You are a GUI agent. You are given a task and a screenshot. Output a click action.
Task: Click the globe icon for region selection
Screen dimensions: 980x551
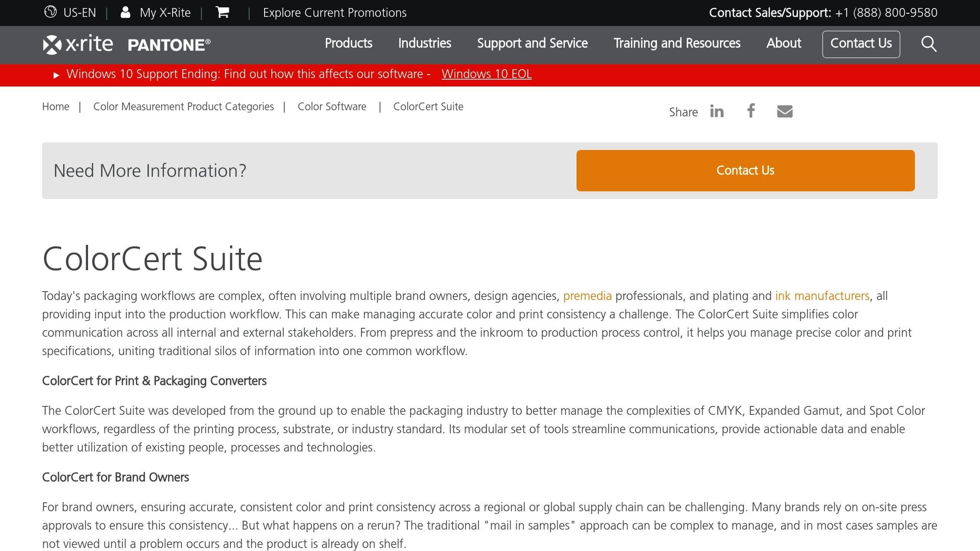tap(50, 12)
